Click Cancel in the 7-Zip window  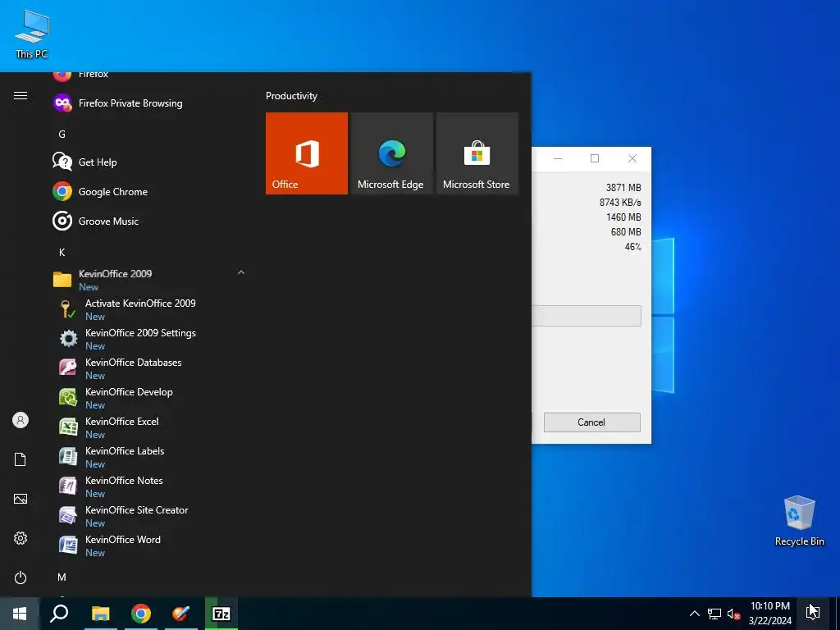[x=592, y=422]
